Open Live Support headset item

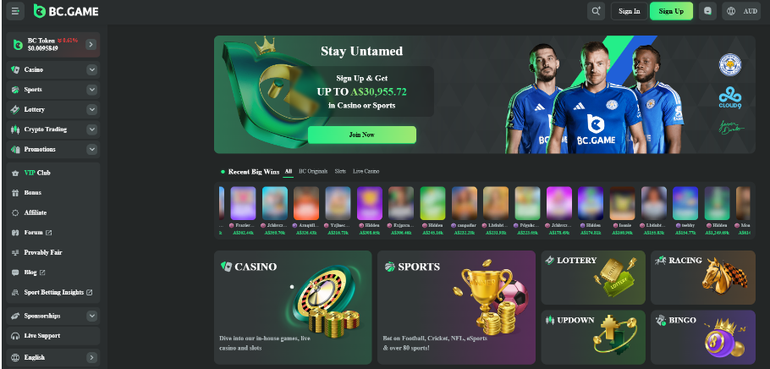[x=53, y=336]
